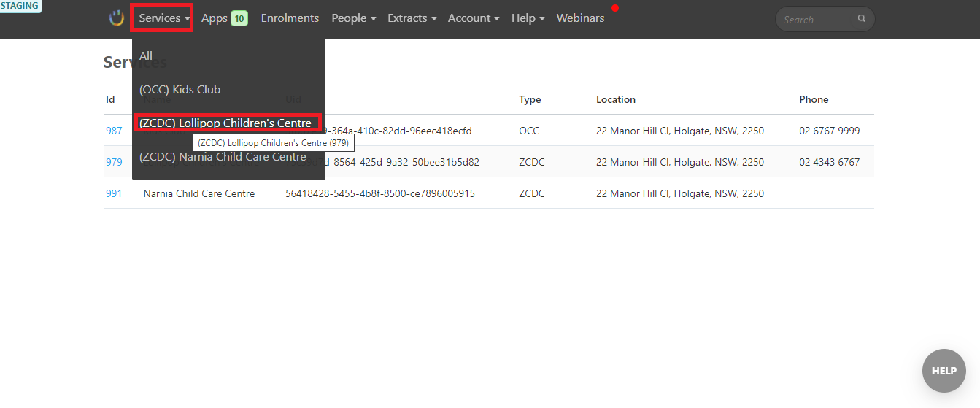Click phone number 02 4343 6767
The width and height of the screenshot is (980, 408).
pos(830,163)
